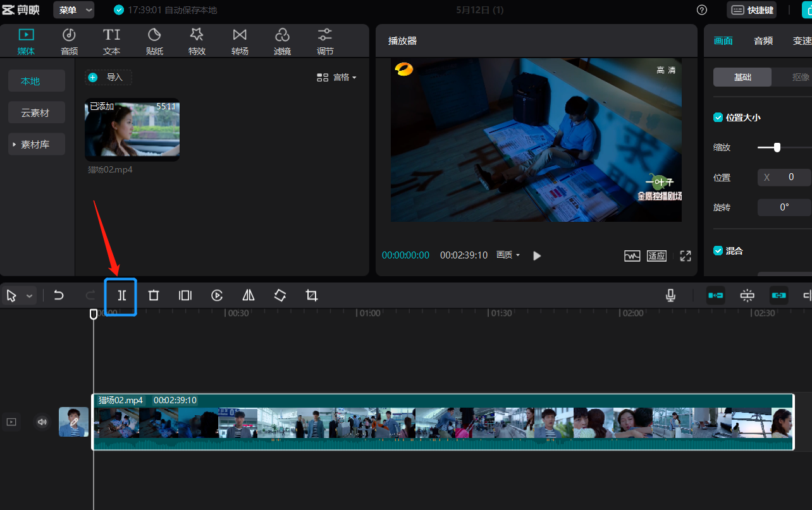Click the Mirror flip icon in toolbar
Screen dimensions: 812x510
tap(249, 296)
